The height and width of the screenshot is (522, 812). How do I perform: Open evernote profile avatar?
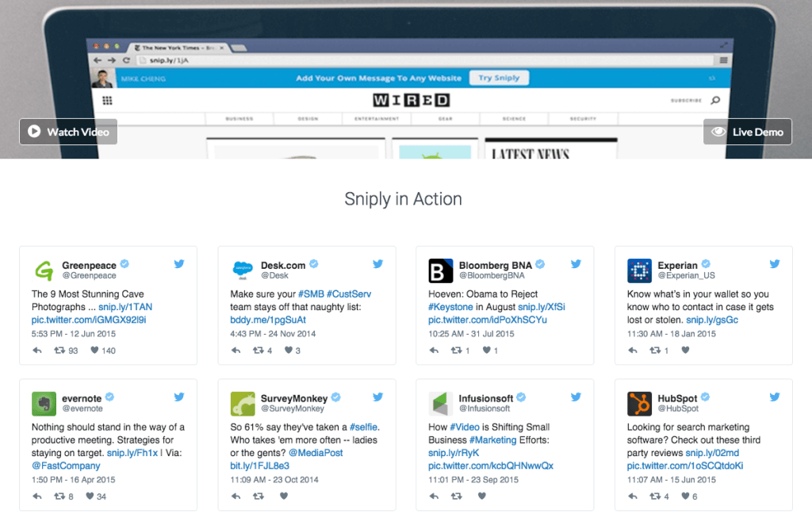(x=44, y=404)
